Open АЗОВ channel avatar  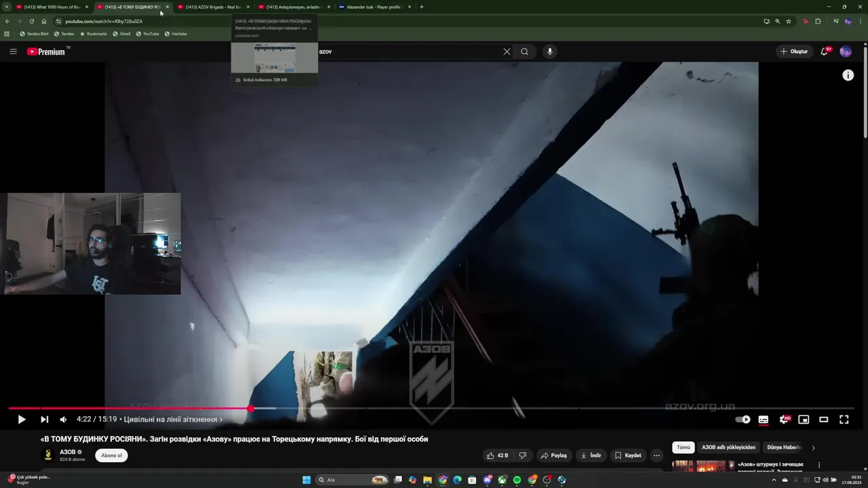click(48, 455)
